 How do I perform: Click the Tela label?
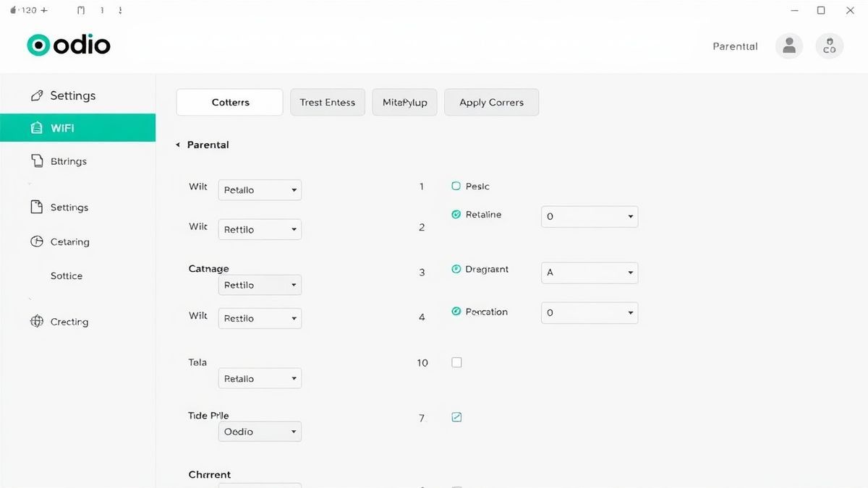[x=197, y=362]
